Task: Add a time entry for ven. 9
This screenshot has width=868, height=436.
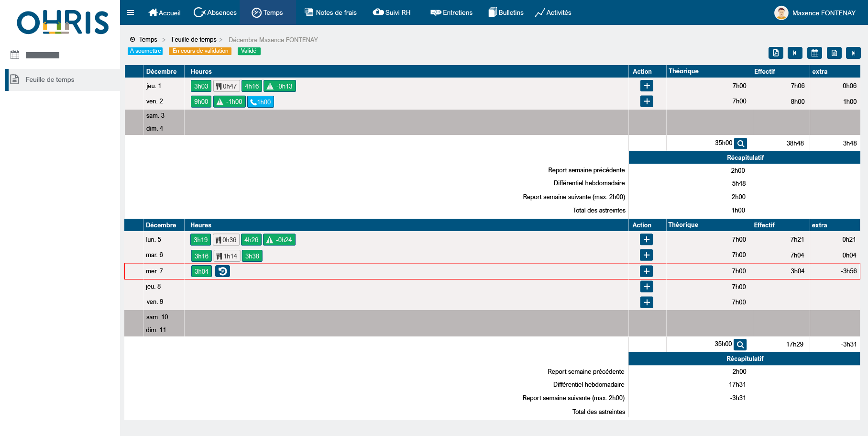Action: coord(647,302)
